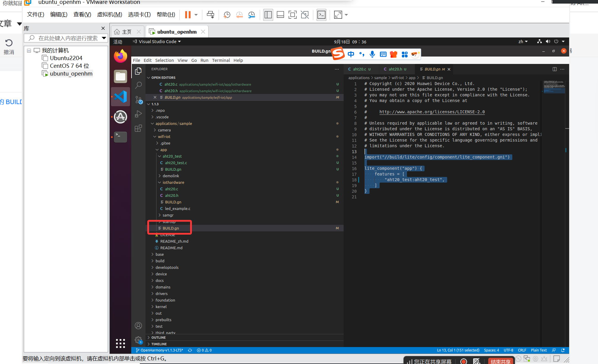
Task: Toggle VMware thumbnail bar view
Action: [x=280, y=15]
